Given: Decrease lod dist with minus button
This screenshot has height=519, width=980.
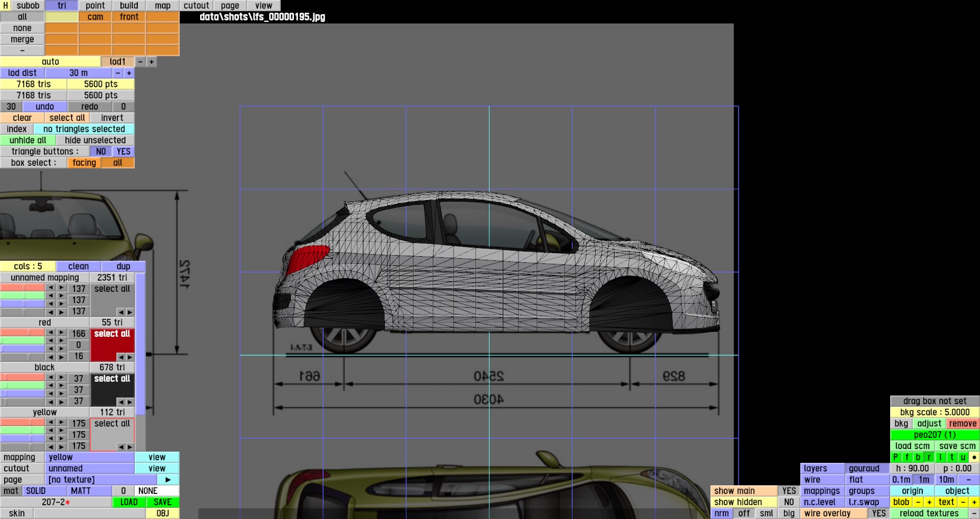Looking at the screenshot, I should click(118, 73).
